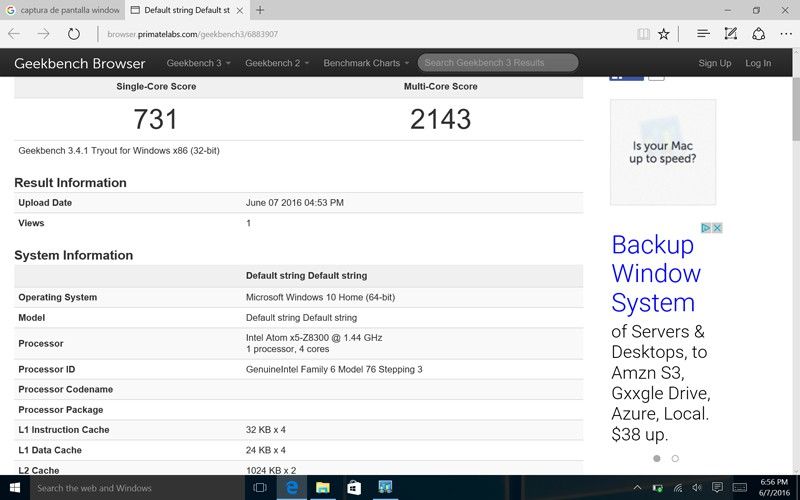Click the 24 KB x 4 cache value
Screen dimensions: 800x500
point(266,450)
